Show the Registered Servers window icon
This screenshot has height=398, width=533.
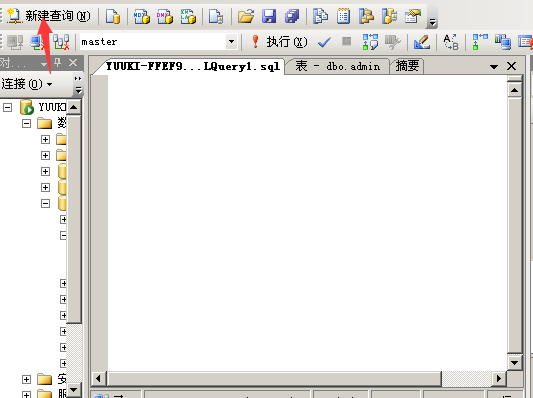coord(321,16)
